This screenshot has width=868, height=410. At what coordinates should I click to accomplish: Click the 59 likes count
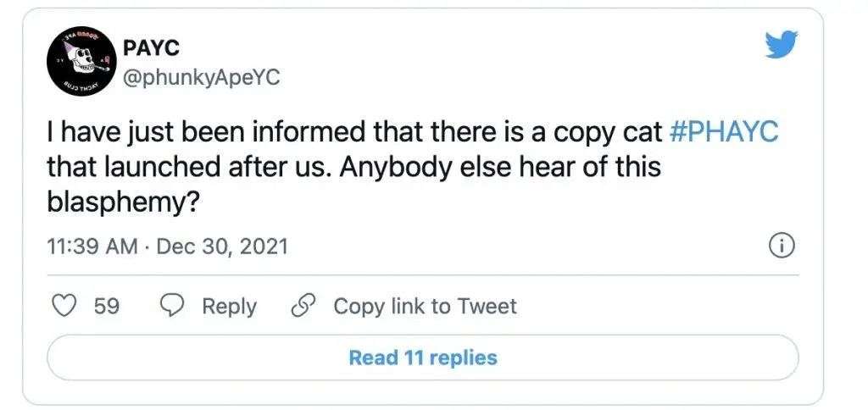click(106, 307)
